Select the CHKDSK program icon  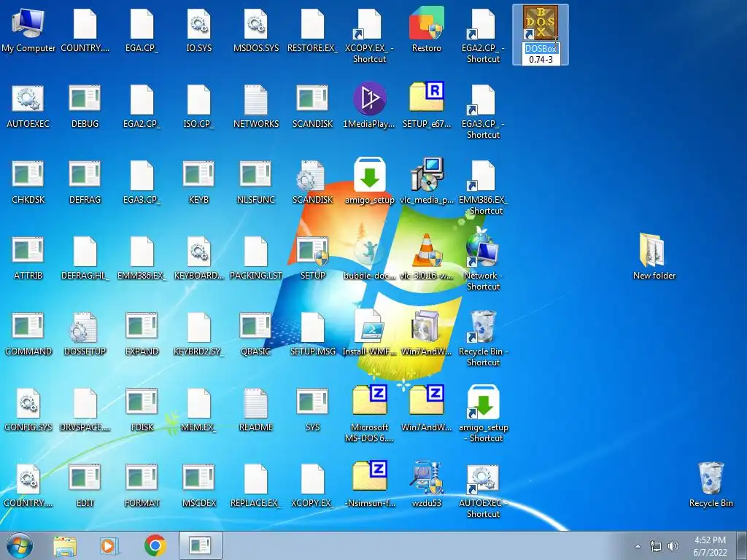(28, 175)
